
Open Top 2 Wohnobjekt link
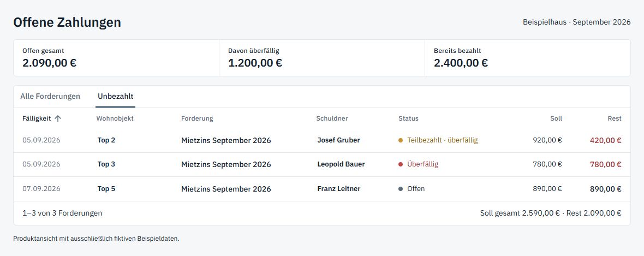tap(106, 140)
